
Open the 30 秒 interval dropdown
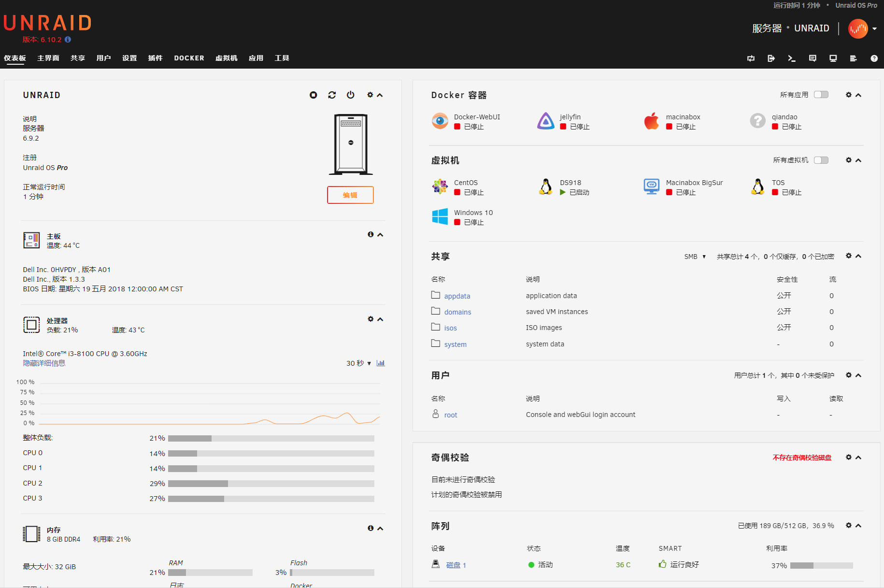358,363
